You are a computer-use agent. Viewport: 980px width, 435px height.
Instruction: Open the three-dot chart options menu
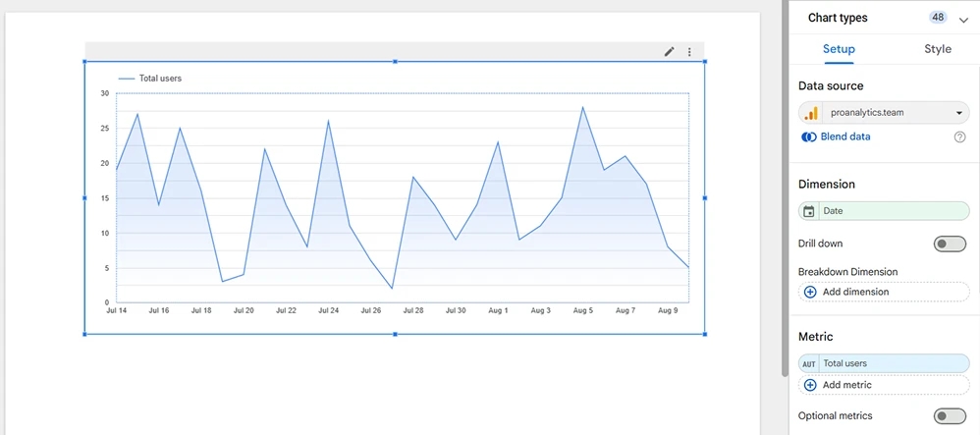click(689, 52)
